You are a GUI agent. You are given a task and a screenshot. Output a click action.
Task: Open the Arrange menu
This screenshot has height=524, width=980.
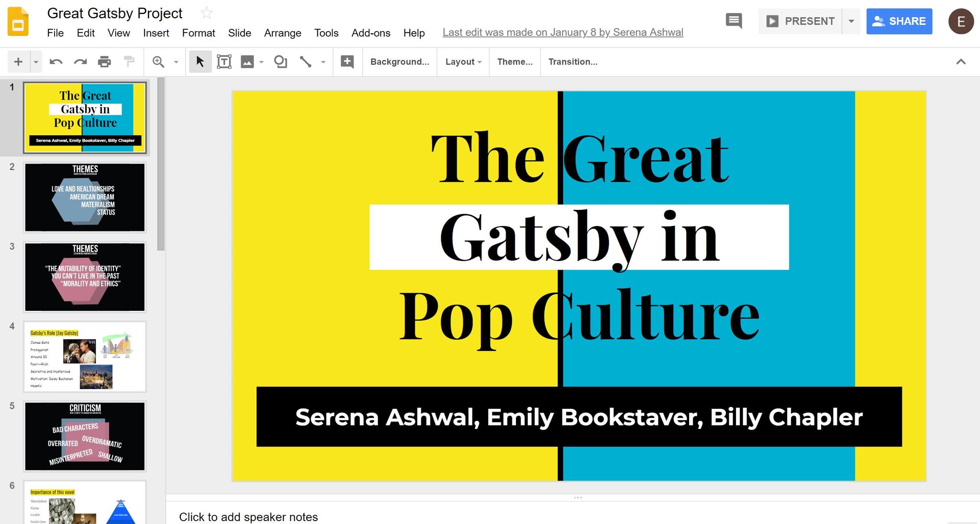(282, 33)
